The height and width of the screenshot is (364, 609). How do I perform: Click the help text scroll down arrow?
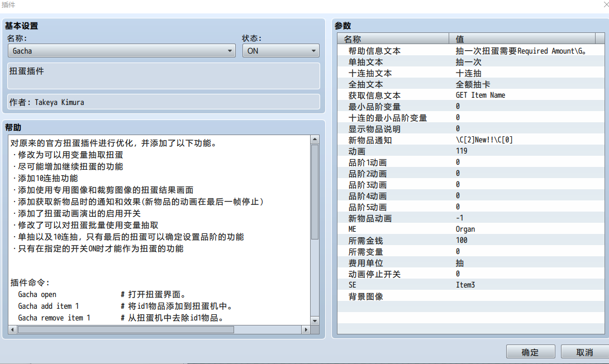click(x=315, y=321)
